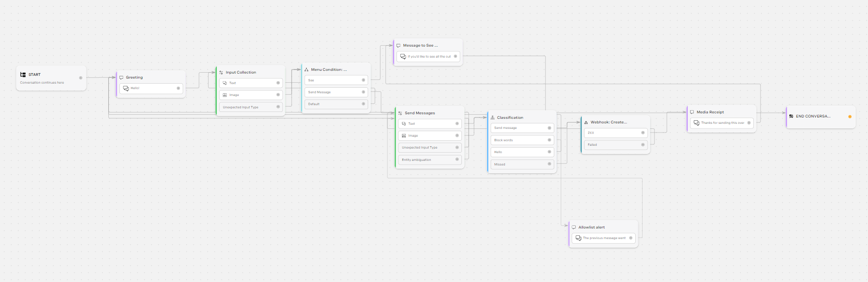The width and height of the screenshot is (868, 282).
Task: Select the Classification node title
Action: 510,117
